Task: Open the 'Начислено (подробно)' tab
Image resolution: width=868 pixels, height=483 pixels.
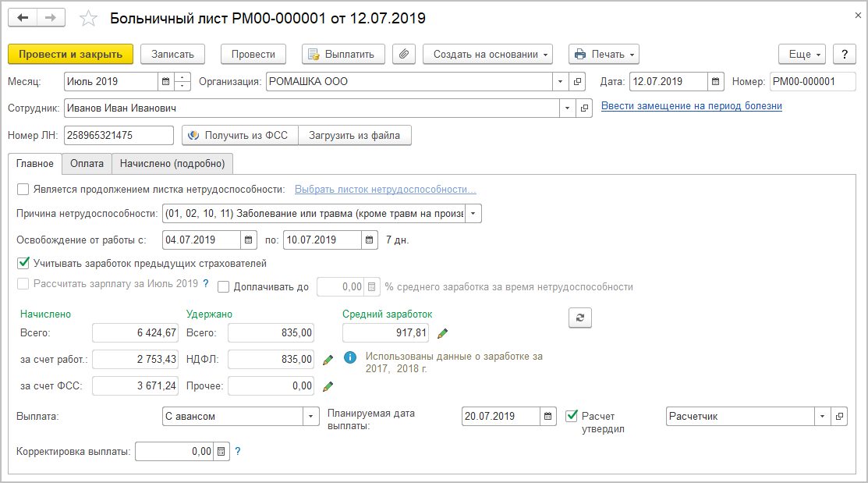Action: tap(172, 163)
